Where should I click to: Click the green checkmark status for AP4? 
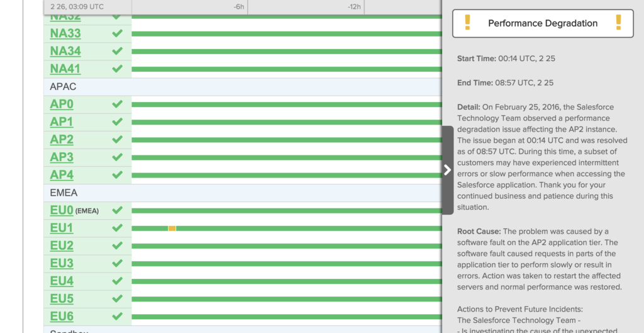click(118, 175)
